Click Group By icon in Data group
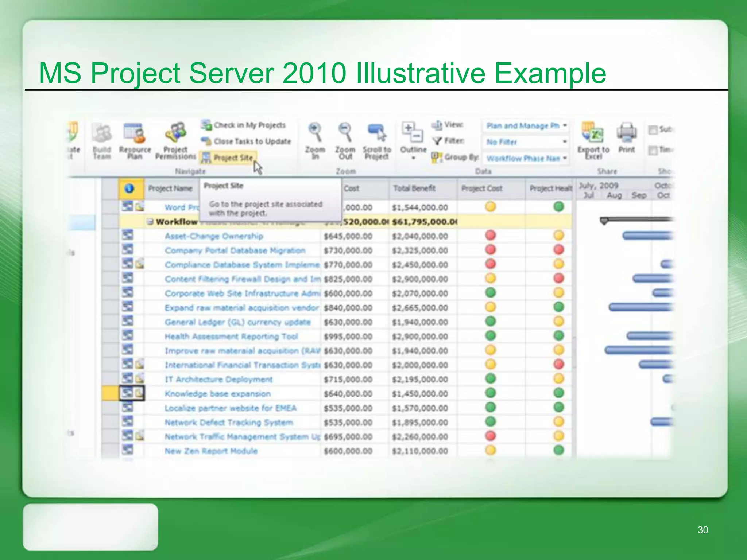The image size is (747, 560). click(436, 157)
